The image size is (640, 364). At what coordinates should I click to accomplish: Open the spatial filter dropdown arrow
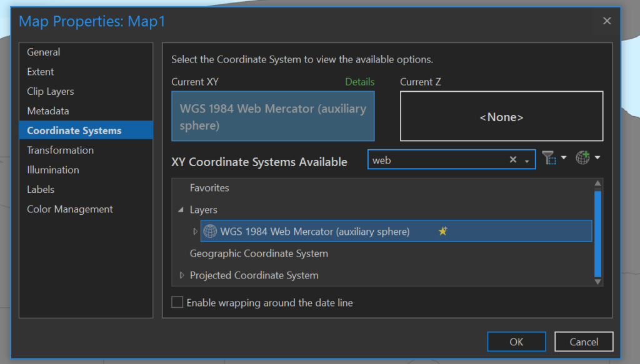564,157
